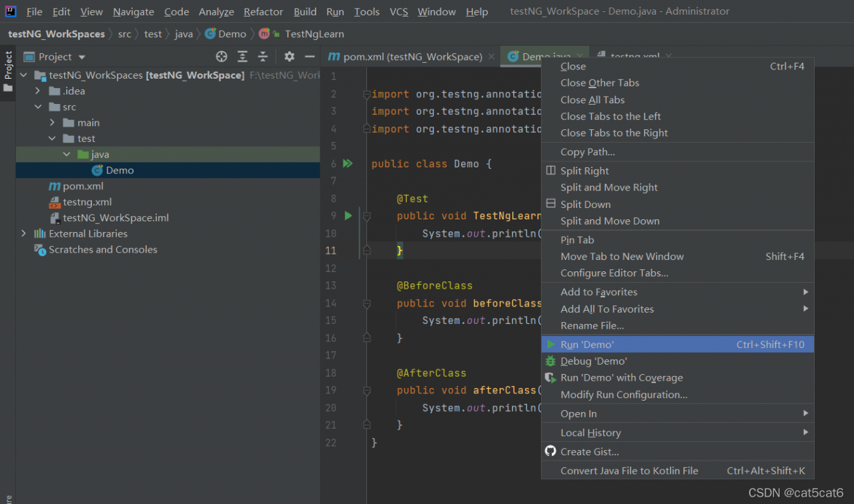Hide the Project panel with minus icon
This screenshot has height=504, width=854.
pyautogui.click(x=309, y=57)
